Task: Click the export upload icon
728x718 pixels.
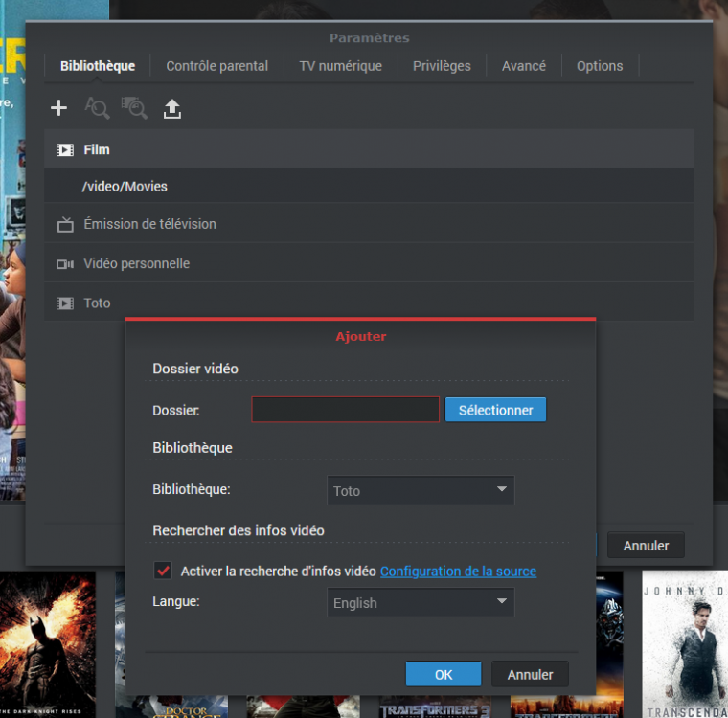Action: point(171,108)
